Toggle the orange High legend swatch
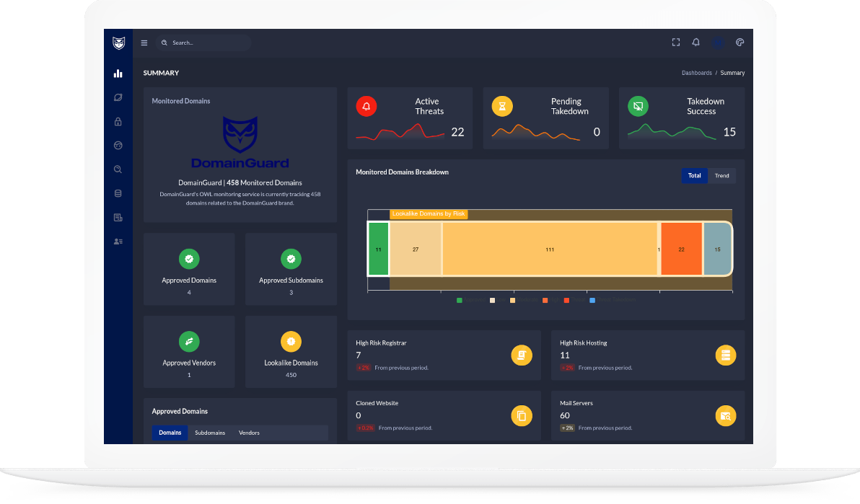 [545, 300]
